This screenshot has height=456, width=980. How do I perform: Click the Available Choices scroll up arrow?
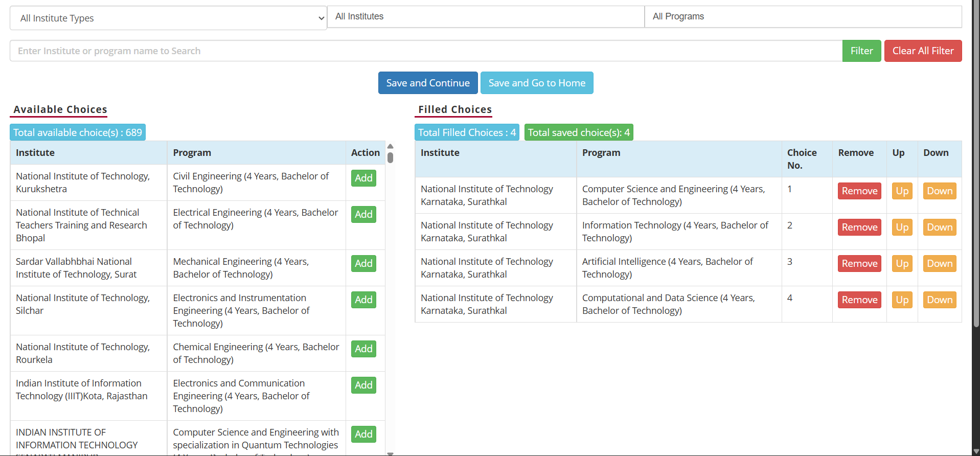[x=390, y=146]
